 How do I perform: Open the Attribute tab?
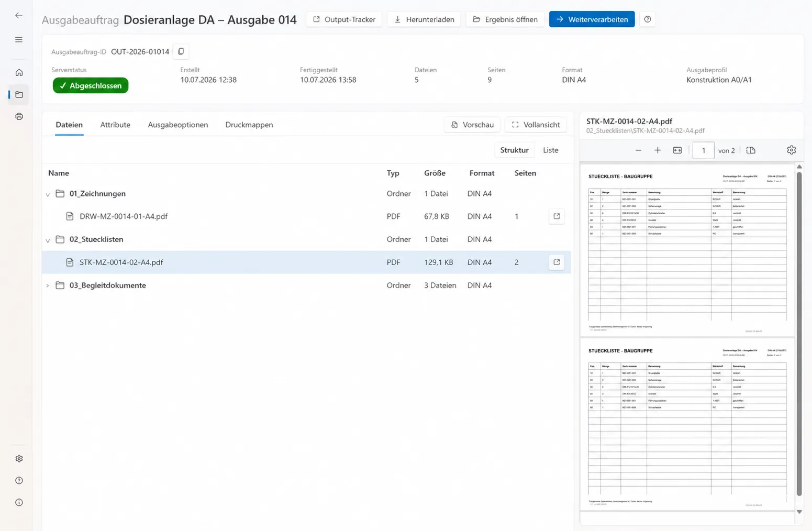(115, 125)
